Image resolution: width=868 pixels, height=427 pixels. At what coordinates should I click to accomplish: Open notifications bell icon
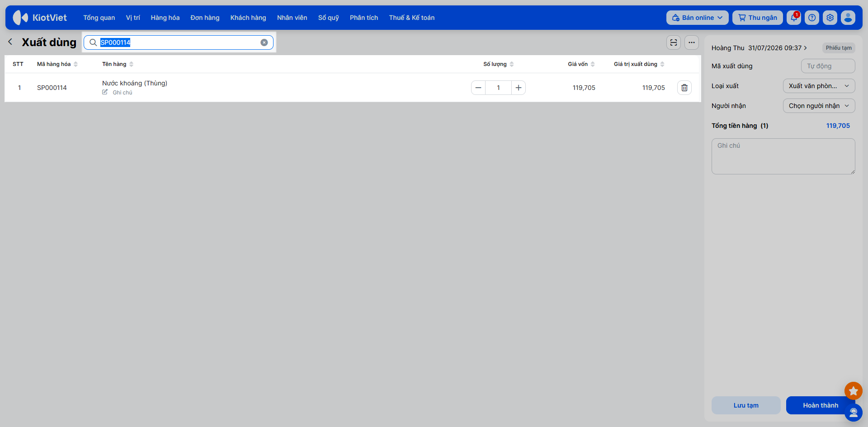794,18
